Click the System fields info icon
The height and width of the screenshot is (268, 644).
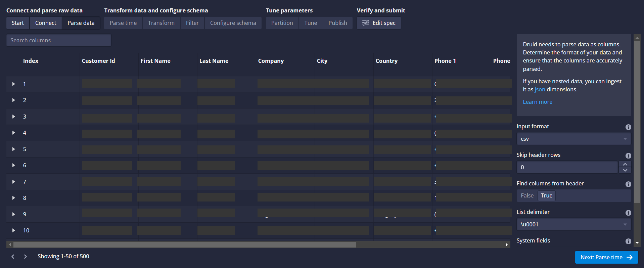coord(628,241)
